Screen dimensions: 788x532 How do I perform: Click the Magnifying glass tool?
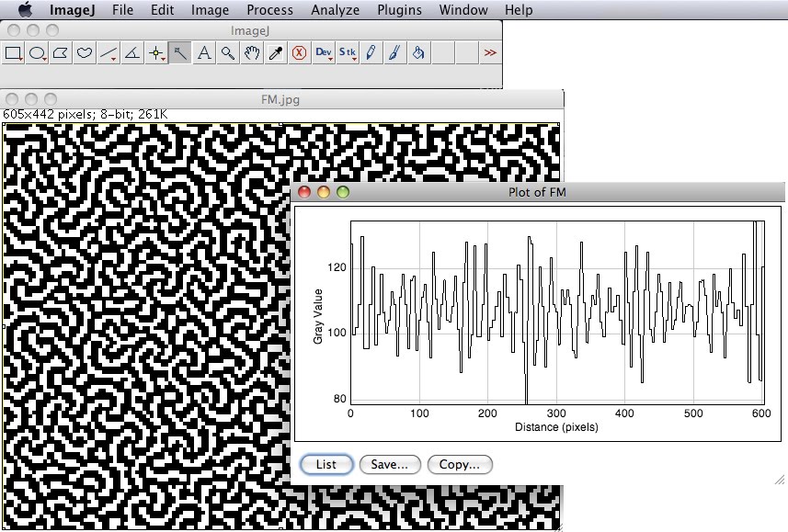[x=227, y=53]
